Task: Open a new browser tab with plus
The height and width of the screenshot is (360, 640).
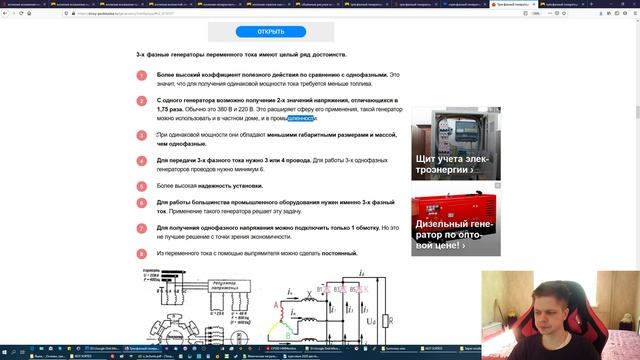Action: point(591,4)
